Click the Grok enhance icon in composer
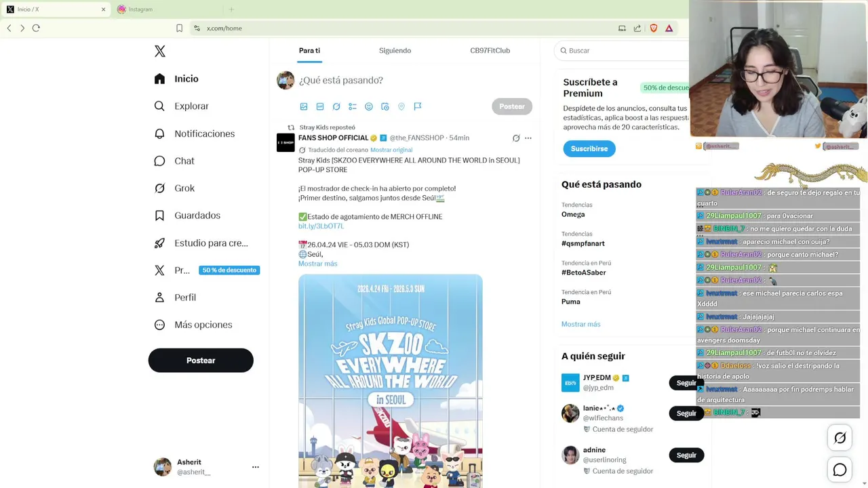Screen dimensions: 868x488 (x=336, y=106)
